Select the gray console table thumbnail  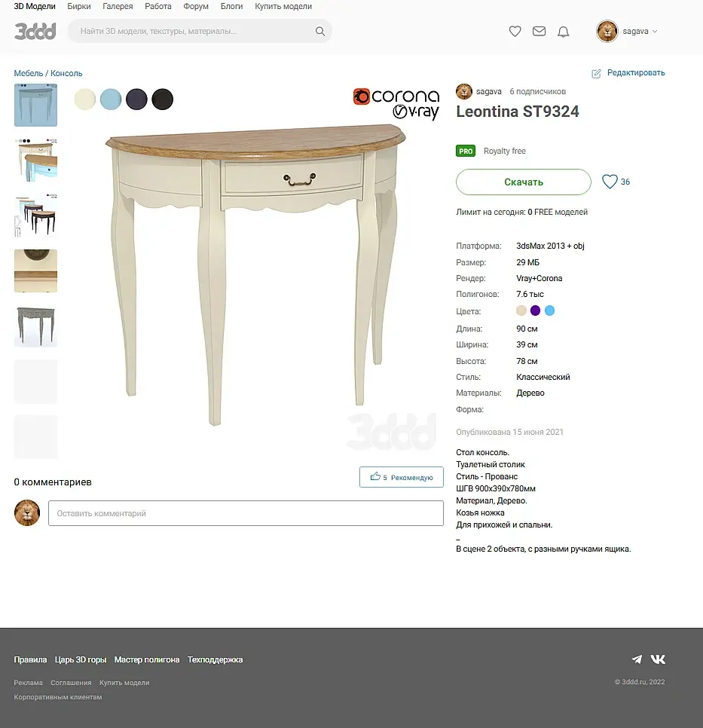point(35,326)
